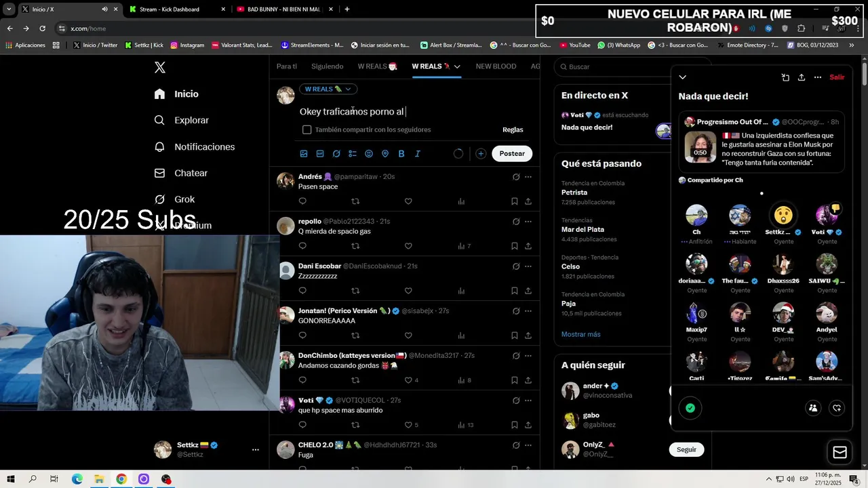Add an image to the post
This screenshot has width=868, height=488.
[x=304, y=154]
